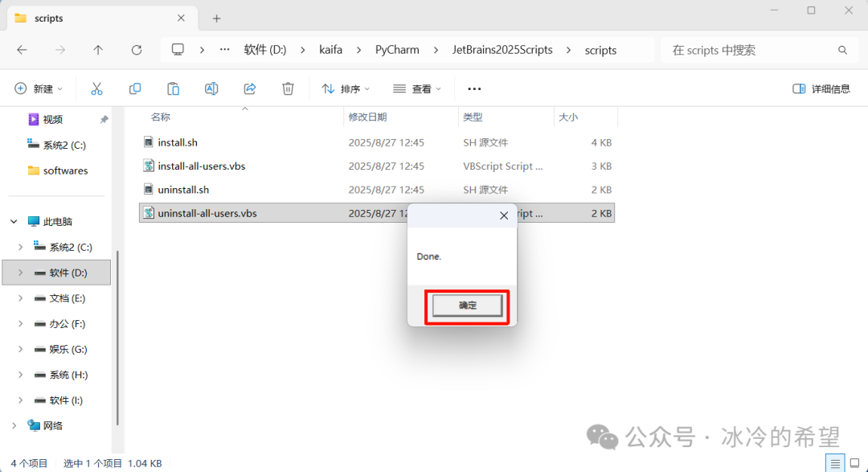Image resolution: width=868 pixels, height=472 pixels.
Task: Click the Copy icon in toolbar
Action: [x=135, y=88]
